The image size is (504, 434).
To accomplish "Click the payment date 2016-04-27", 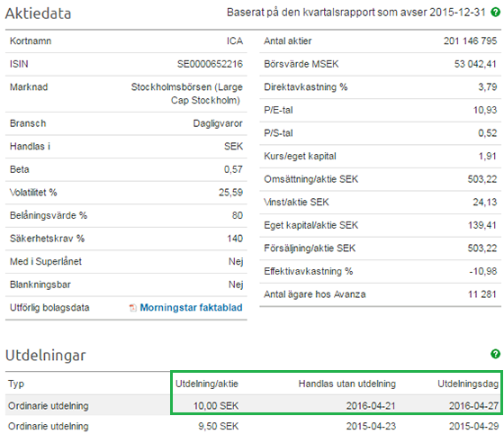I will (473, 406).
